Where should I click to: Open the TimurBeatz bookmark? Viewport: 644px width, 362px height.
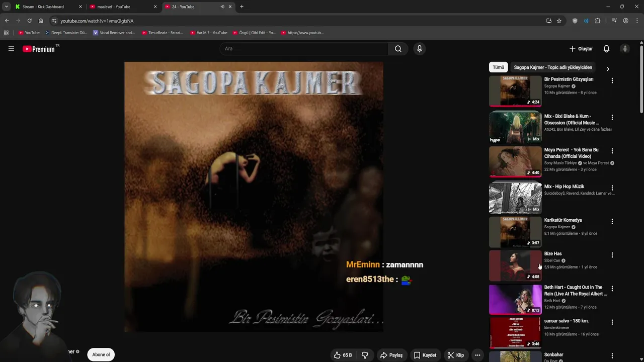[162, 33]
